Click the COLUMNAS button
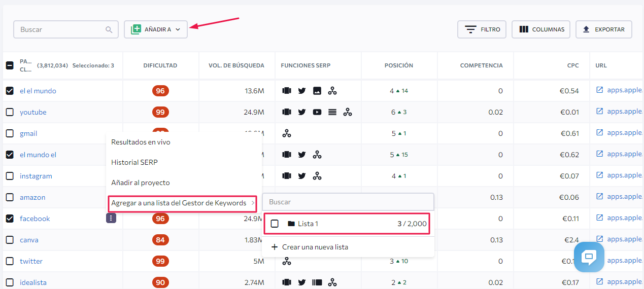This screenshot has height=289, width=644. [541, 29]
